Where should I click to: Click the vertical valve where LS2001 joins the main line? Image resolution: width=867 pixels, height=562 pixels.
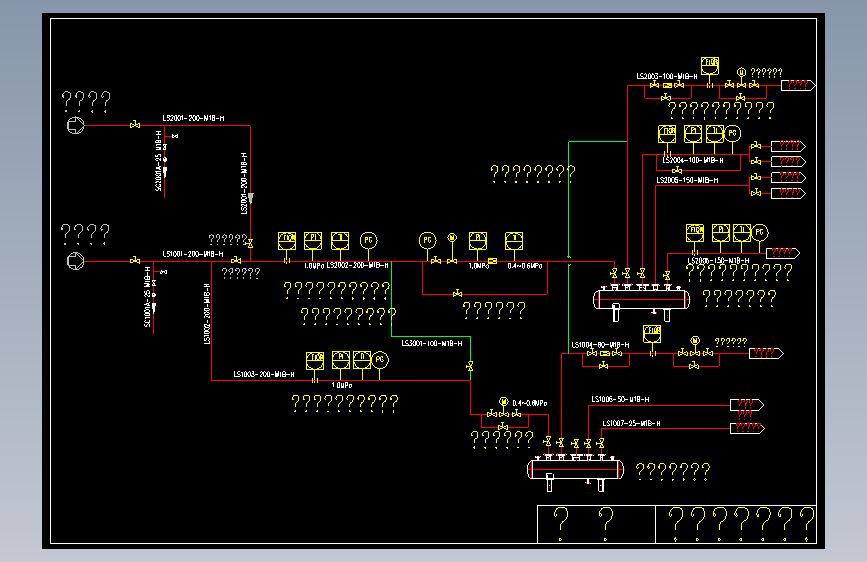tap(250, 243)
